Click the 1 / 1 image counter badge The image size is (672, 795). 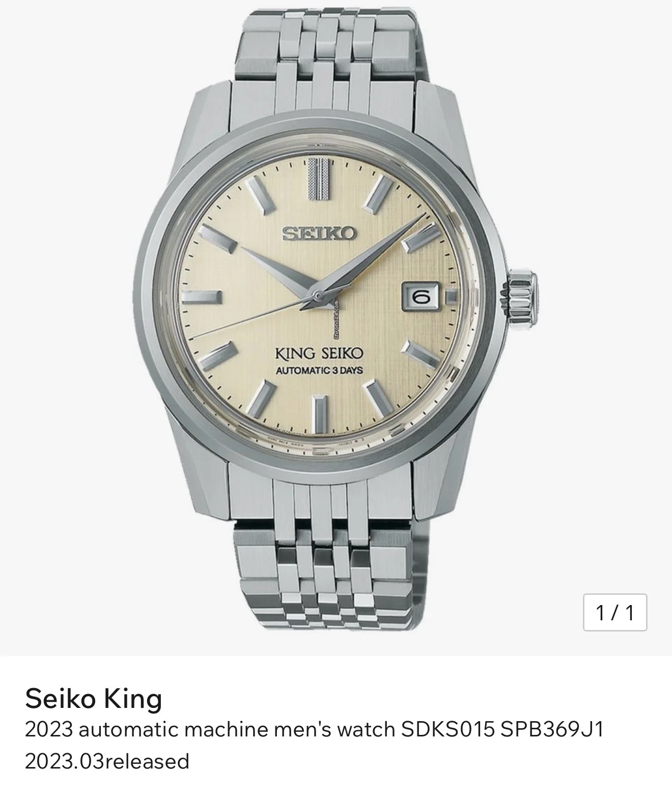615,612
